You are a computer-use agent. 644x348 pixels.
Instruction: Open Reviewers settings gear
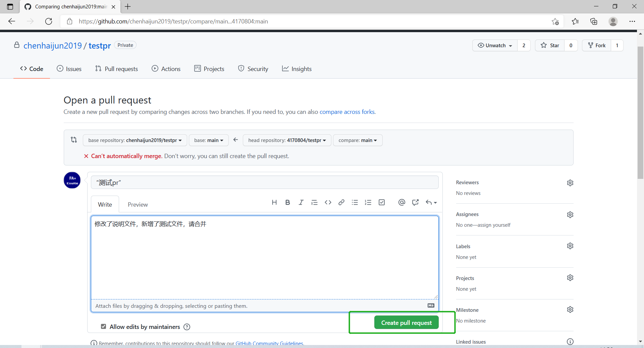[570, 183]
